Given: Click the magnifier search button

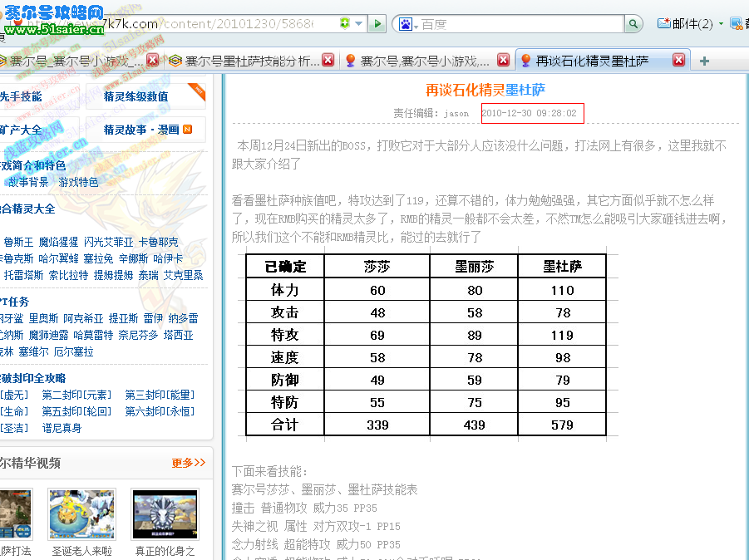Looking at the screenshot, I should [633, 23].
